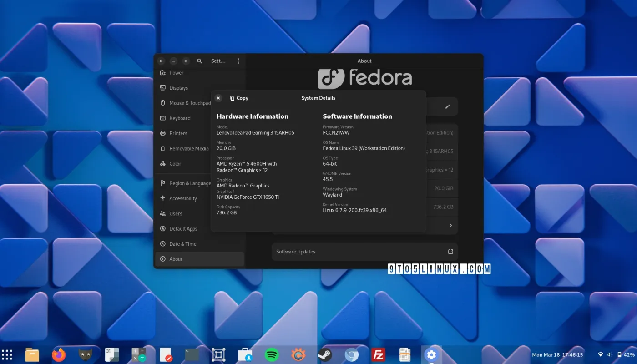Click the kernel version Linux 6.7.9-200.fc39.x86_64
The image size is (637, 364).
(x=354, y=210)
